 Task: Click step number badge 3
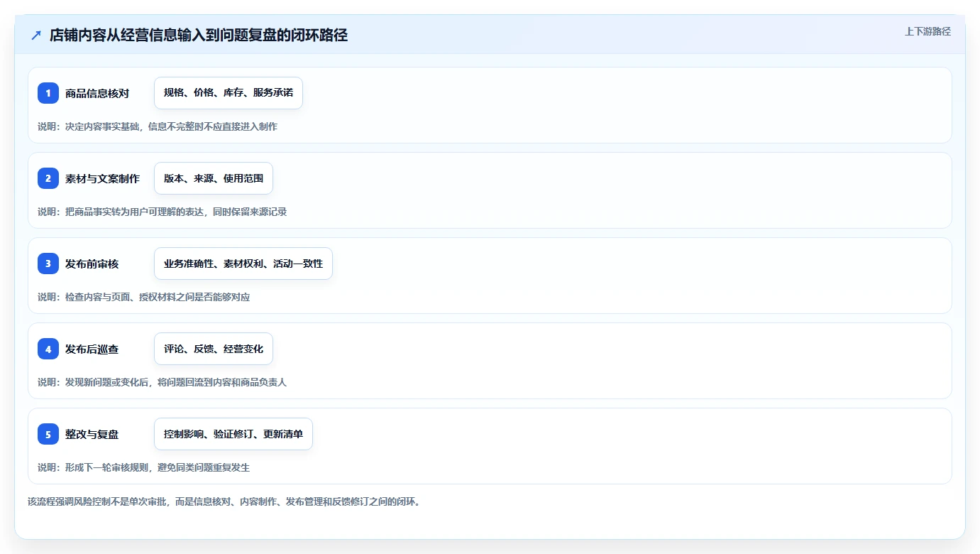[48, 264]
